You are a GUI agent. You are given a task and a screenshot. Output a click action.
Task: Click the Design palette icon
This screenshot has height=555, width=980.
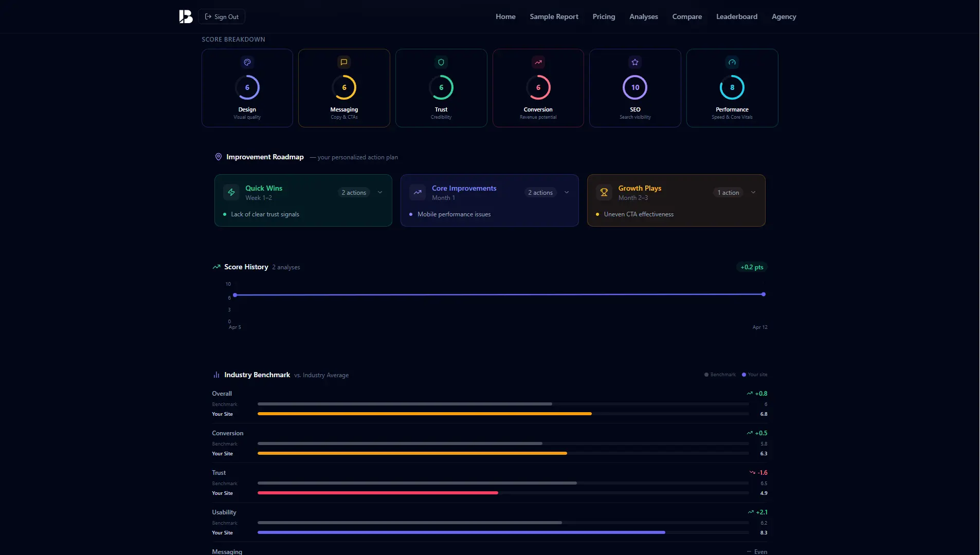pyautogui.click(x=247, y=62)
